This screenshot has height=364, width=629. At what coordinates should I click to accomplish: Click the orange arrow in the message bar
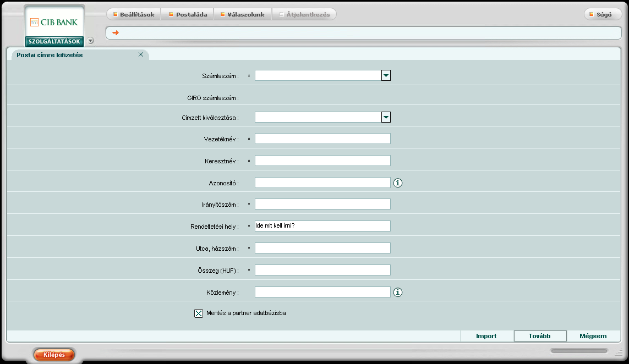[116, 32]
